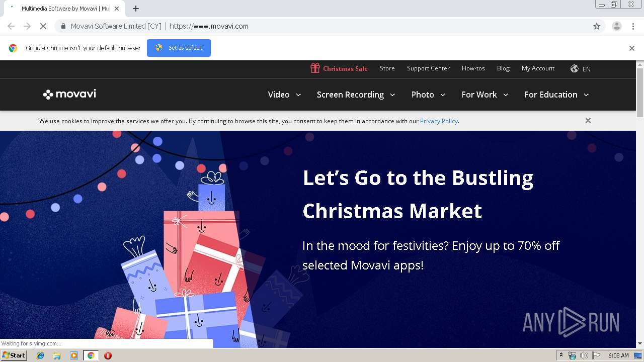Expand the For Education menu

point(556,95)
